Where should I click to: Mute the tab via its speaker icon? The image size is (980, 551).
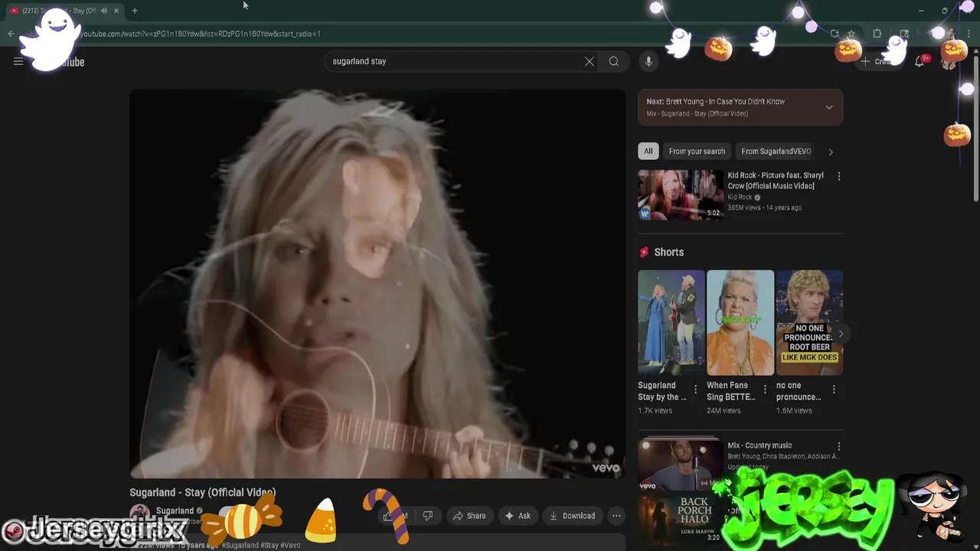pos(104,11)
